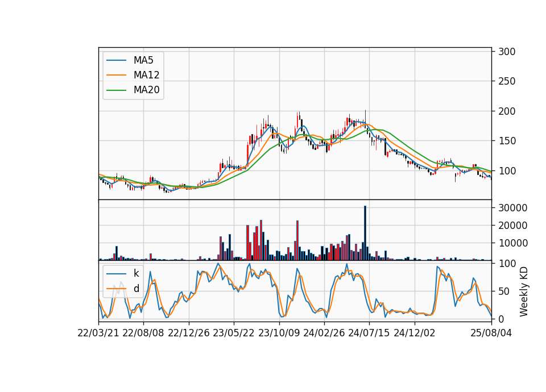The image size is (546, 392).
Task: Click the 23/10/09 date tick label
Action: click(x=279, y=333)
